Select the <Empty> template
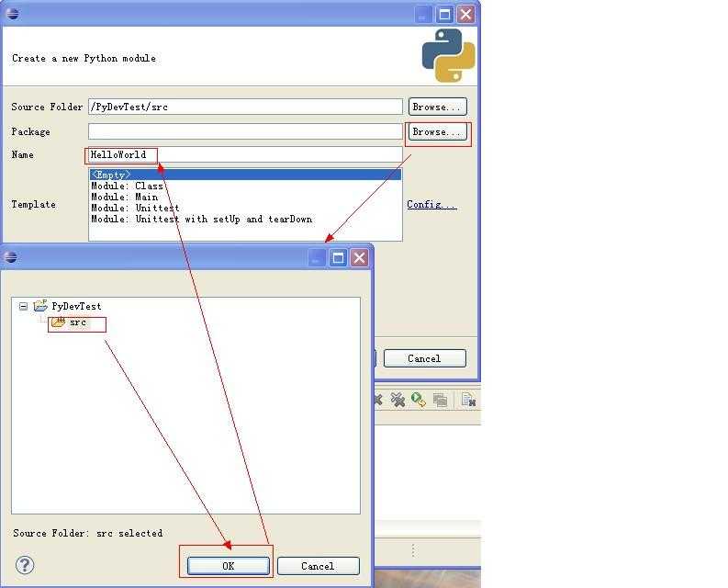This screenshot has height=588, width=728. click(x=245, y=175)
